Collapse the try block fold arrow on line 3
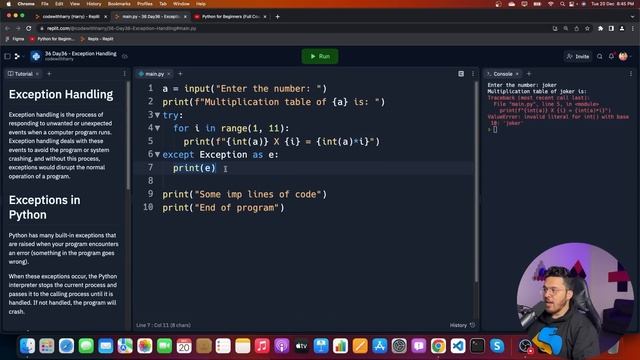Image resolution: width=640 pixels, height=360 pixels. coord(157,115)
